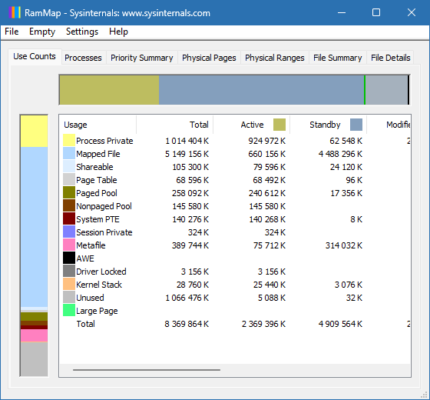Click the brown Nonpaged Pool swatch
Viewport: 430px width, 400px height.
69,206
